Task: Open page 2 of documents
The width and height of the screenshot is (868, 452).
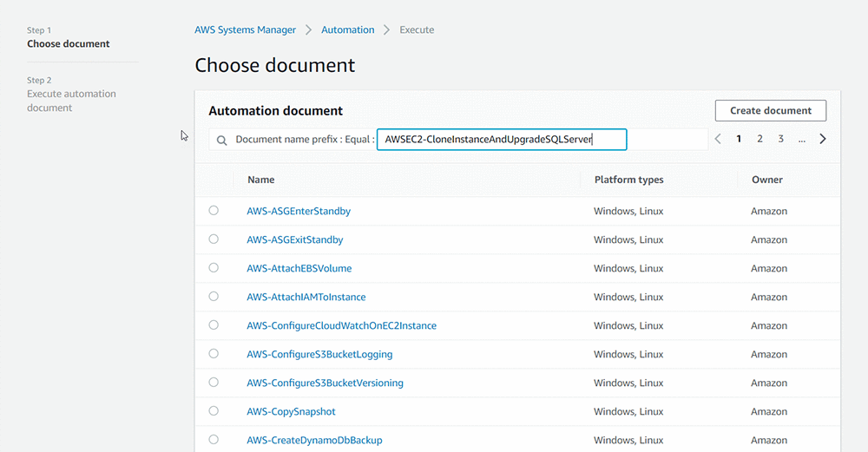Action: 759,139
